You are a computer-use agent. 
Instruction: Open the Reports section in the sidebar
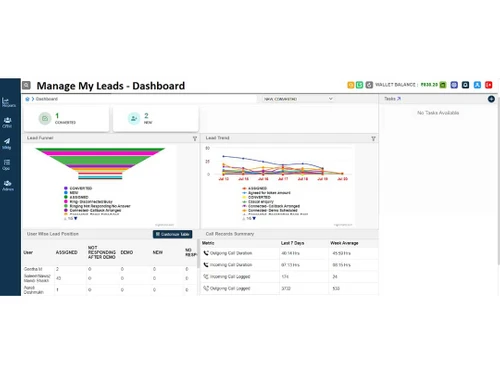8,102
